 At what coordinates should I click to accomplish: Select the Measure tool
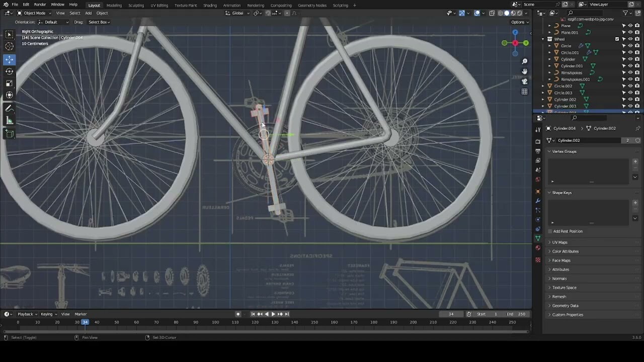pos(9,121)
